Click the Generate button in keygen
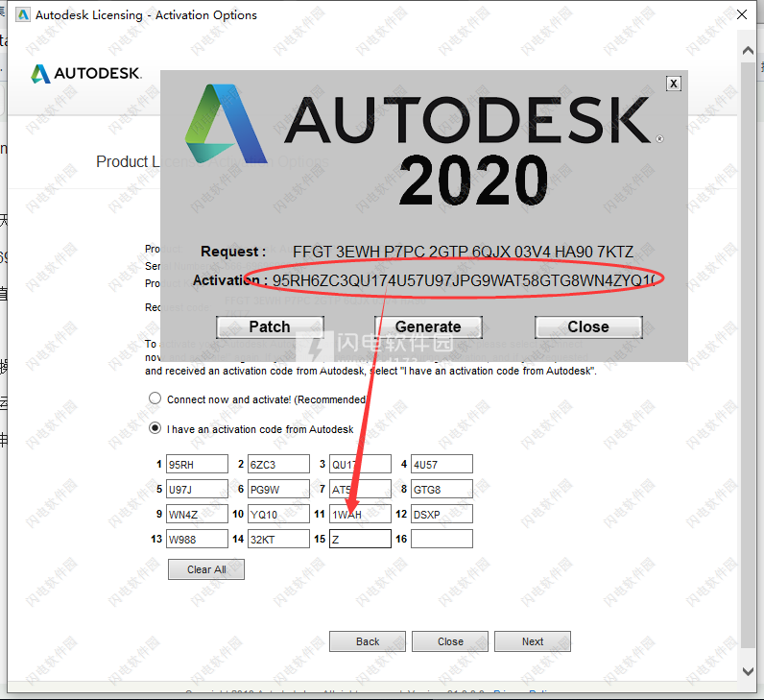The width and height of the screenshot is (764, 700). [428, 326]
